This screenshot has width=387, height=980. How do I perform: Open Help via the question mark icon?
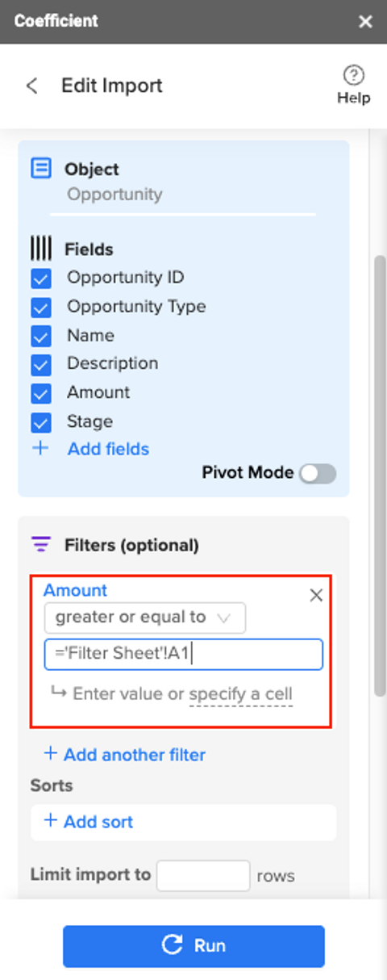coord(354,75)
